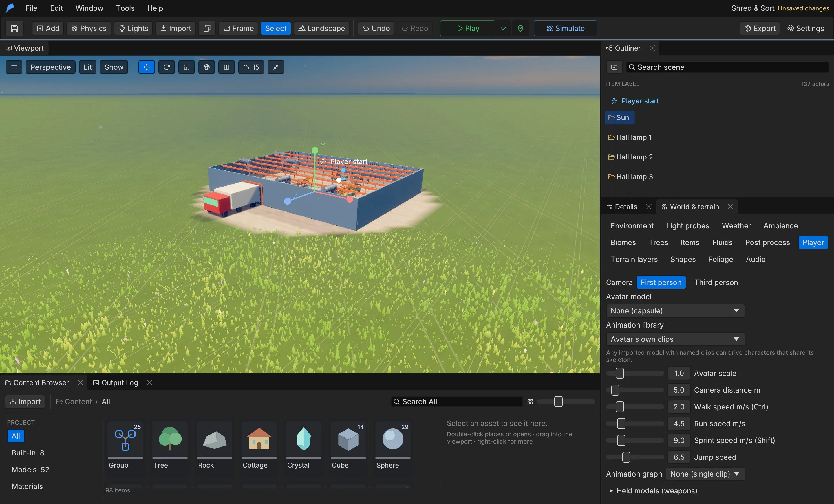Switch to Perspective view button
The height and width of the screenshot is (504, 834).
[50, 67]
